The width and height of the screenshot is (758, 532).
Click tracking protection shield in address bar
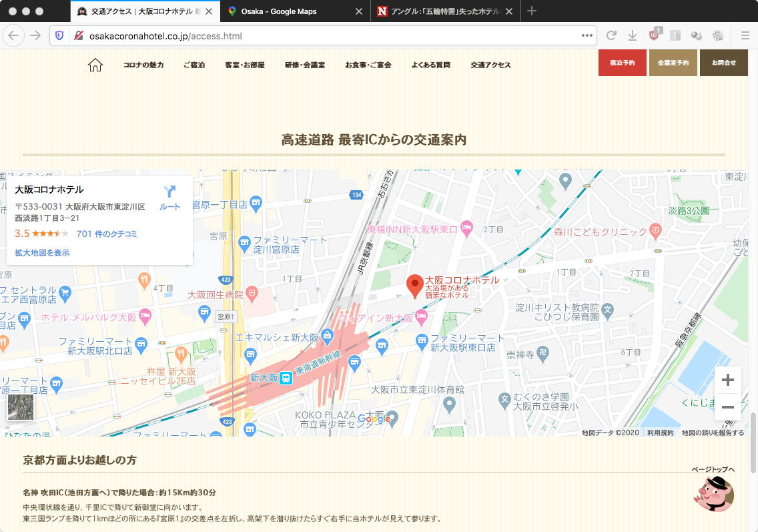point(59,35)
